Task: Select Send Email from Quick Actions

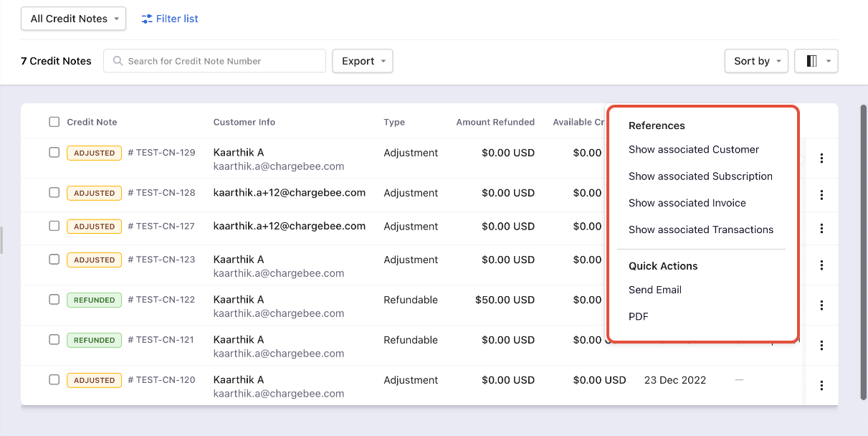Action: pos(654,290)
